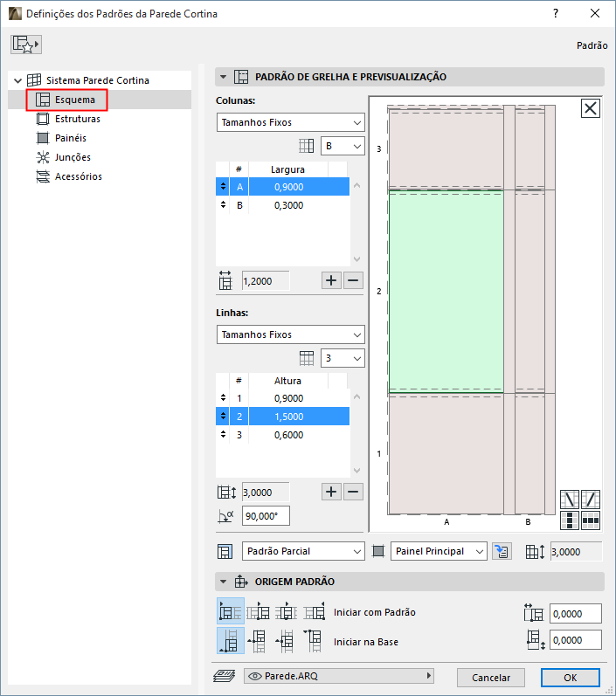
Task: Select the top panel of column A in preview
Action: [x=446, y=149]
